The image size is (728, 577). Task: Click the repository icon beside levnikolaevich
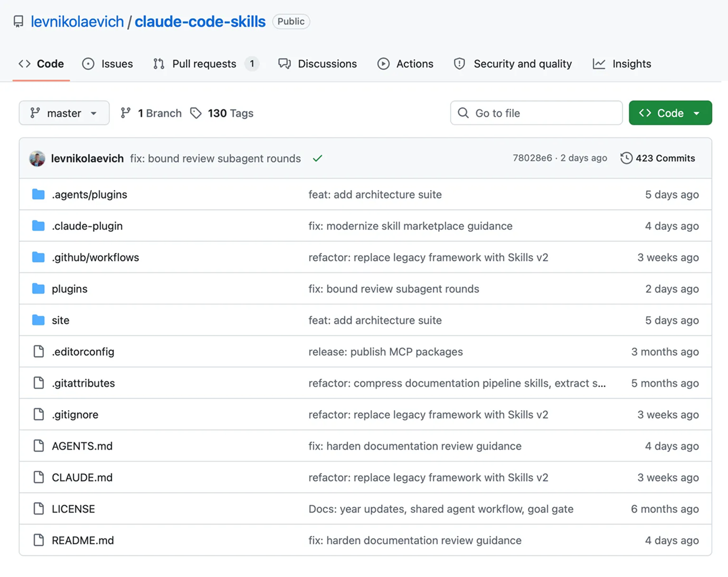click(18, 22)
